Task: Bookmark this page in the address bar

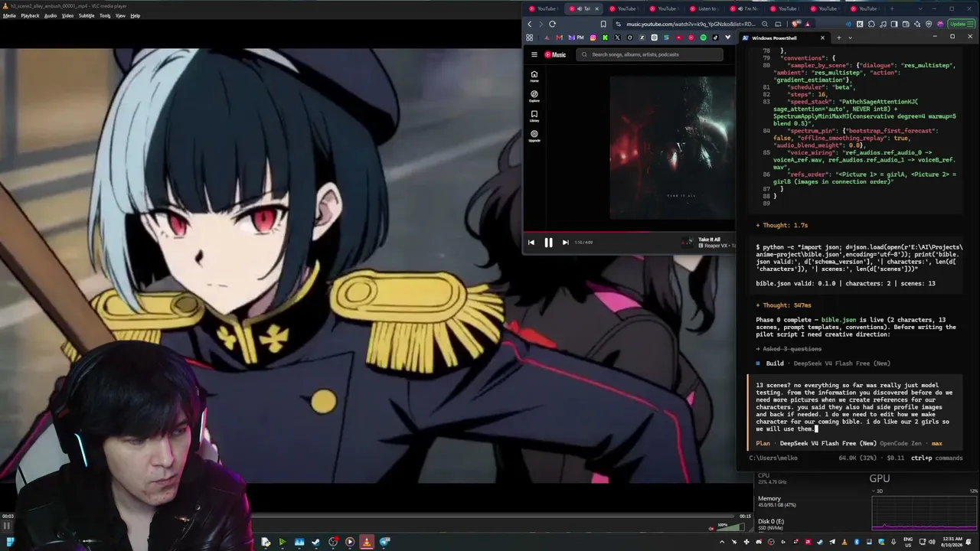Action: [x=603, y=24]
